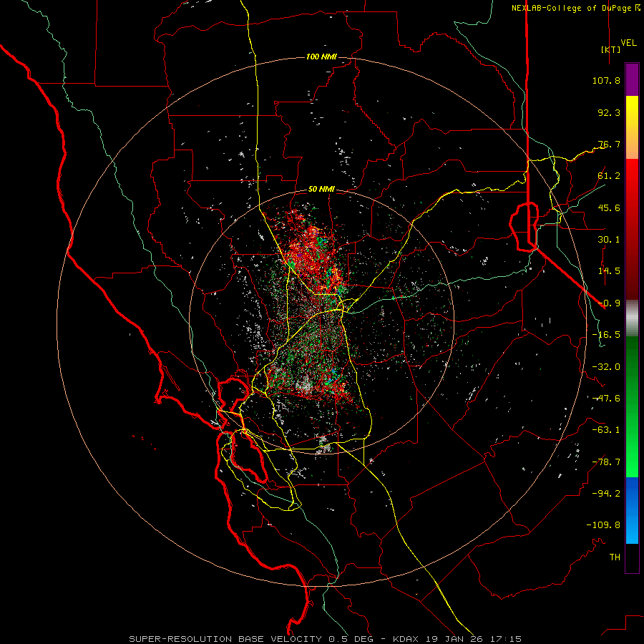644x644 pixels.
Task: Select the 92.3 velocity scale value
Action: click(609, 112)
